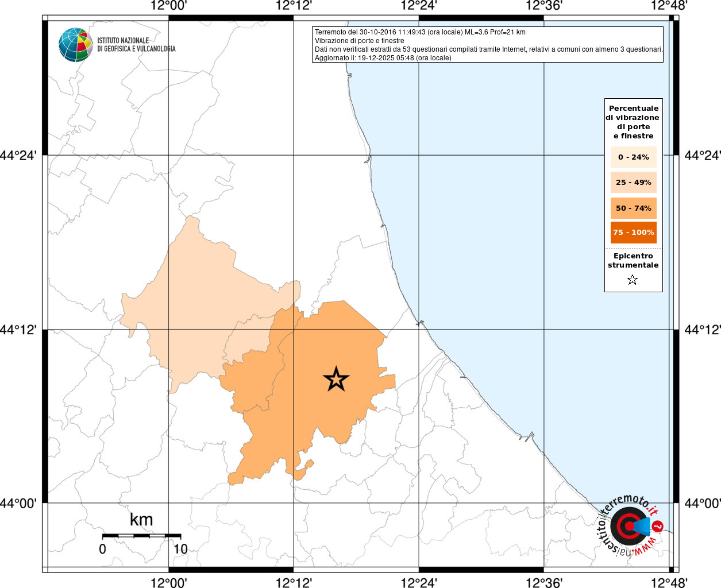
Task: Click the right 44°24' latitude label
Action: [x=702, y=156]
